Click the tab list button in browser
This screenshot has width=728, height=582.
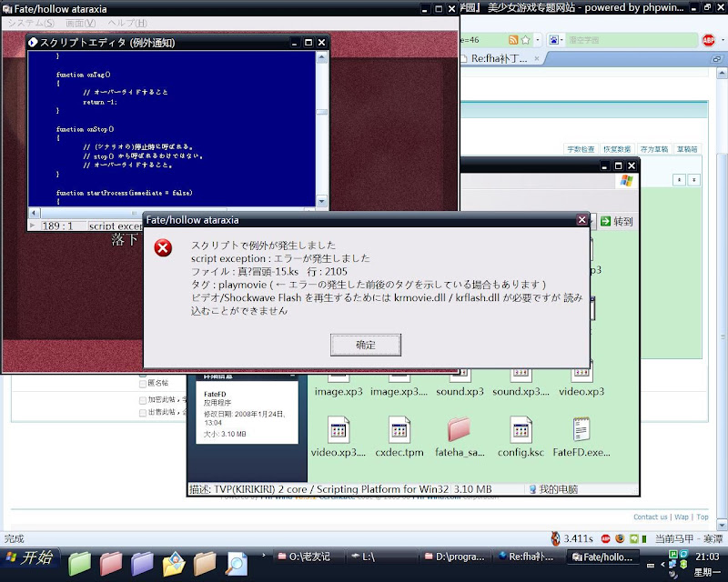(x=717, y=59)
